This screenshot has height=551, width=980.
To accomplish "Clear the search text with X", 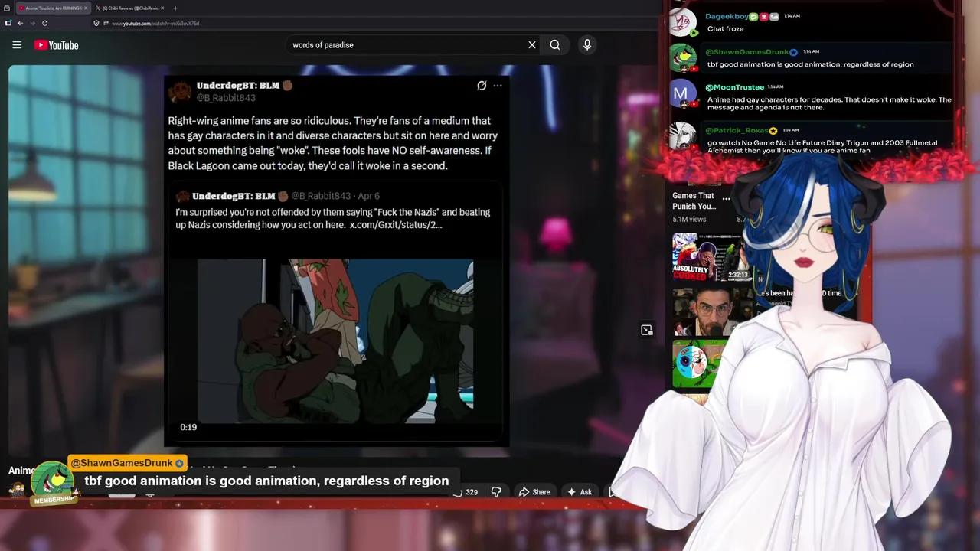I will tap(532, 45).
